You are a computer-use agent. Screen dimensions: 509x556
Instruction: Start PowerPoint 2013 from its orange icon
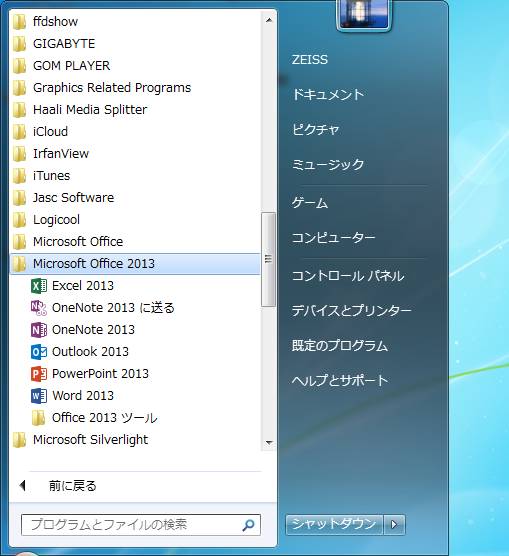[x=39, y=374]
